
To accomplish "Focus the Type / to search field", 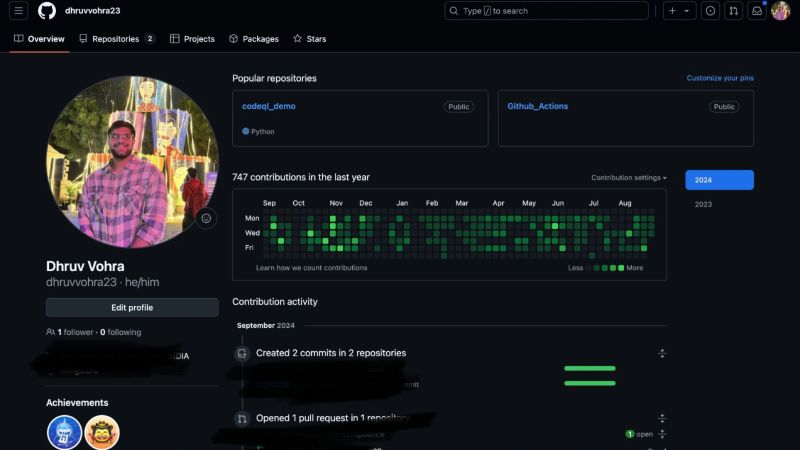I will click(x=546, y=11).
